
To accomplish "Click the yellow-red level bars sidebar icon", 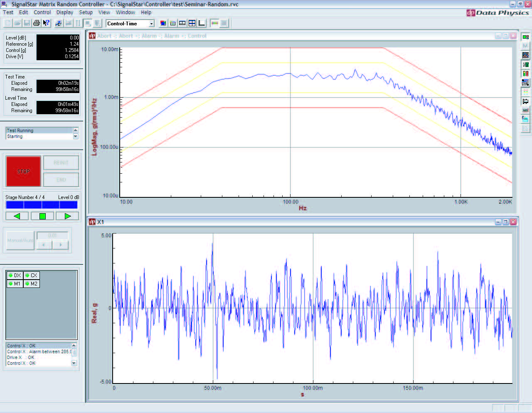I will 525,74.
